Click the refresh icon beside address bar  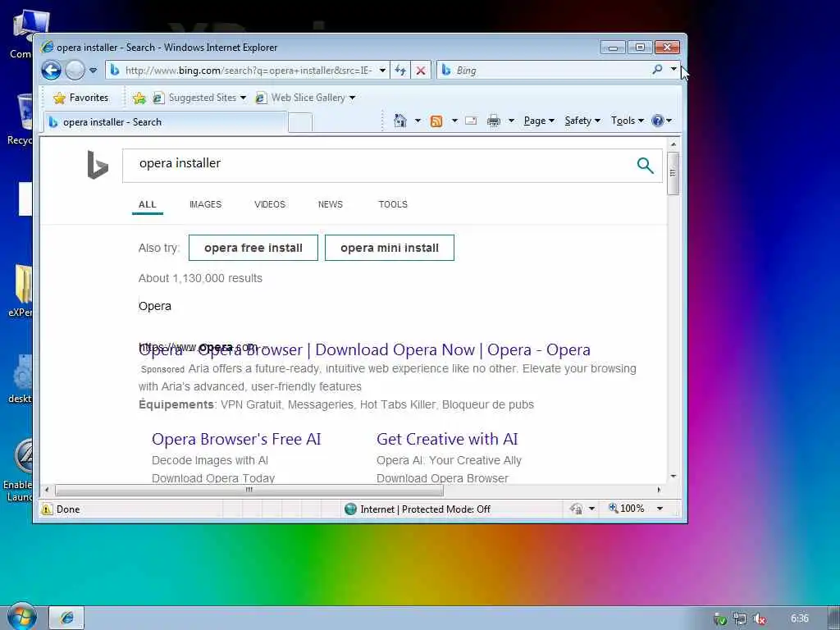point(400,71)
